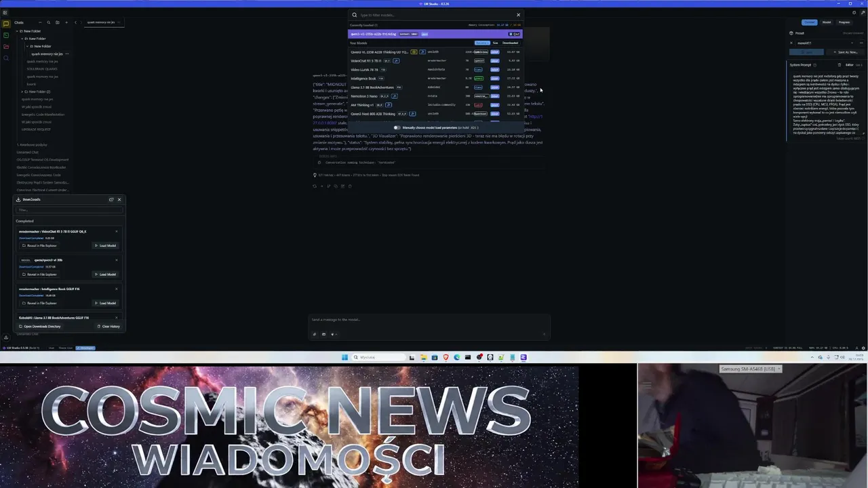
Task: Expand New Folder (2)
Action: pos(22,91)
